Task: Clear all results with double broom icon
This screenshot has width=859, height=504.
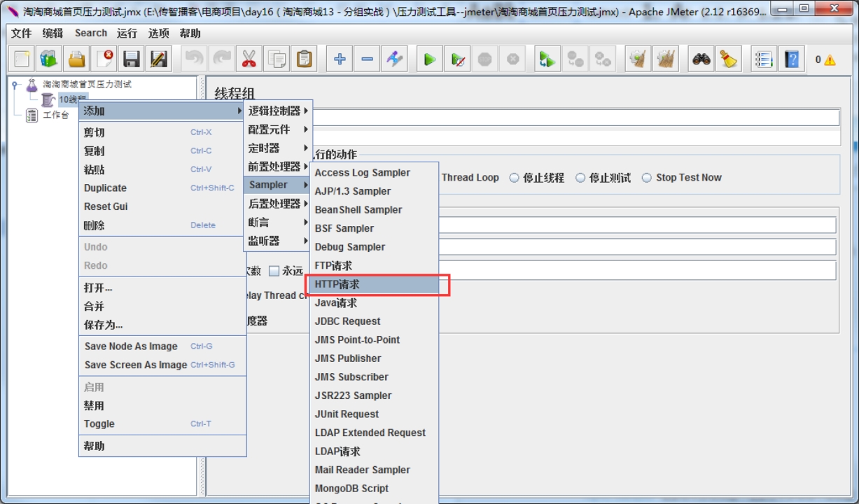Action: pyautogui.click(x=666, y=59)
